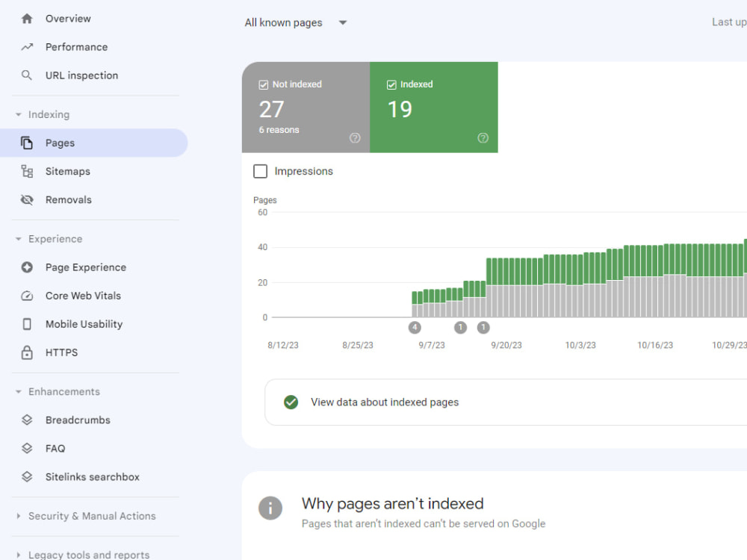The height and width of the screenshot is (560, 747).
Task: Click the HTTPS padlock icon
Action: 27,352
